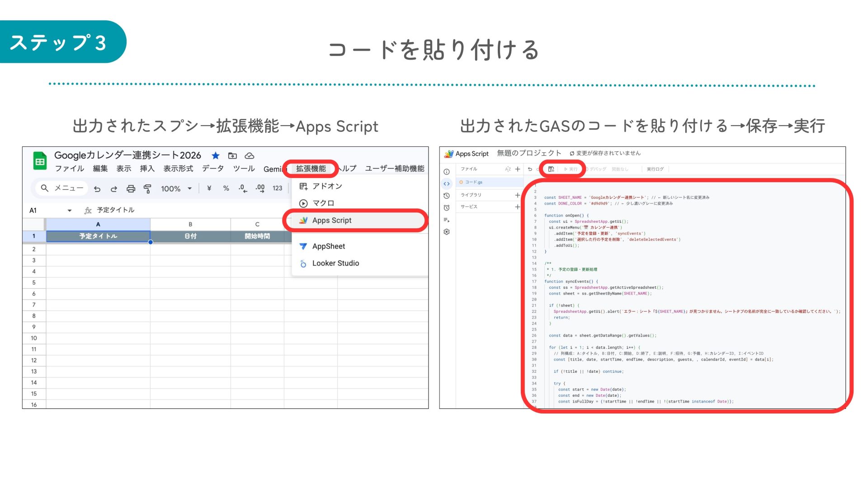Open Apps Script project settings gear
This screenshot has height=488, width=868.
pyautogui.click(x=447, y=232)
